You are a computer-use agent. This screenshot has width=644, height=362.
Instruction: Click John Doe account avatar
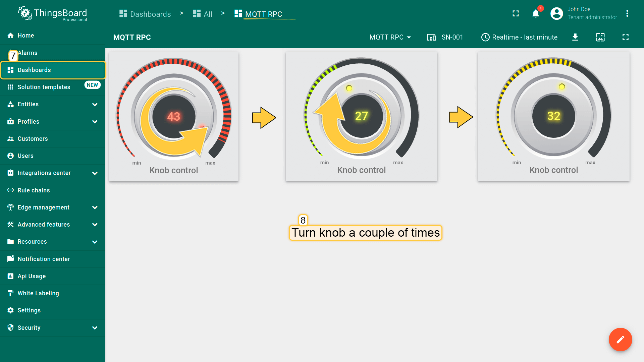556,13
